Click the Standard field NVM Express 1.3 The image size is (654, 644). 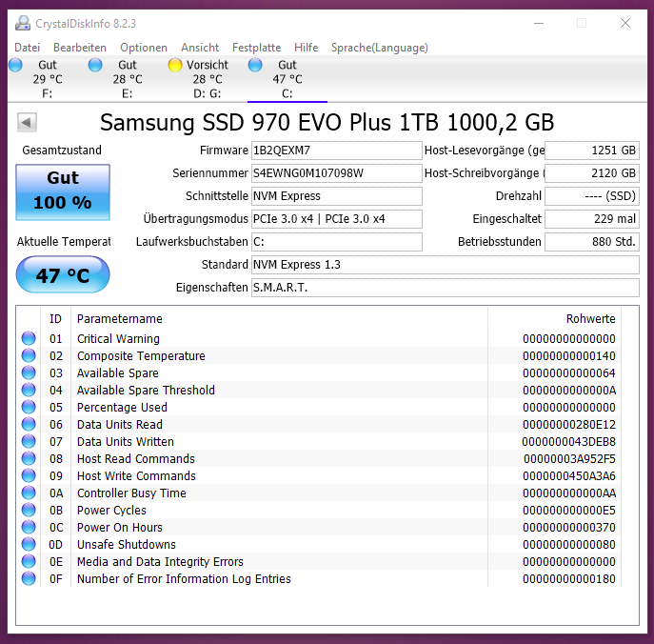[445, 265]
